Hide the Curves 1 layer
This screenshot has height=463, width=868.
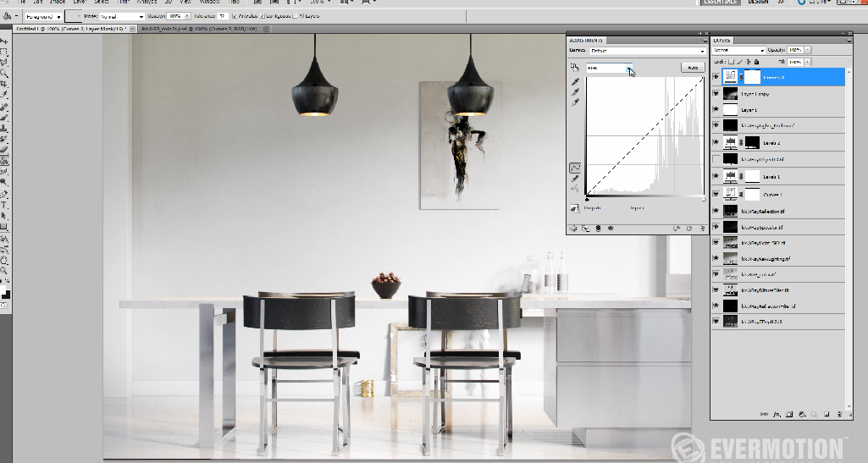[716, 195]
